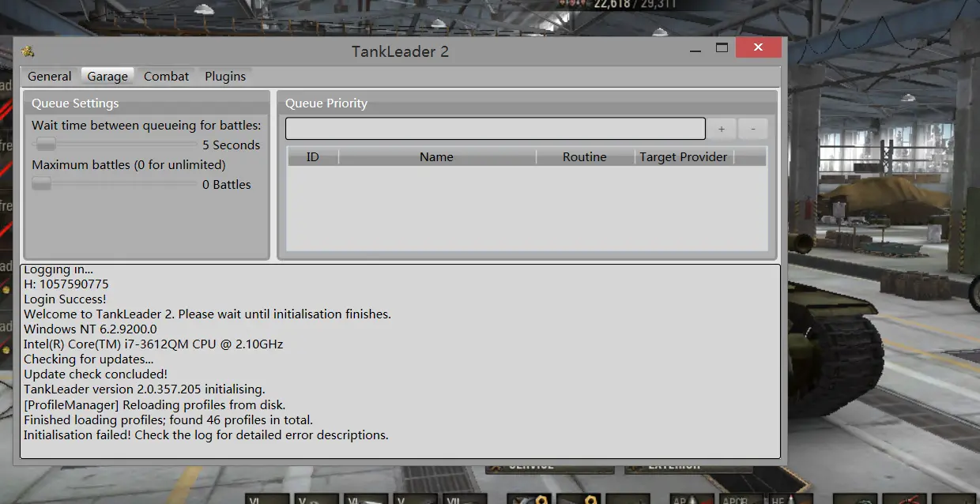Click the "Login Success!" log line
This screenshot has height=504, width=980.
pyautogui.click(x=65, y=299)
